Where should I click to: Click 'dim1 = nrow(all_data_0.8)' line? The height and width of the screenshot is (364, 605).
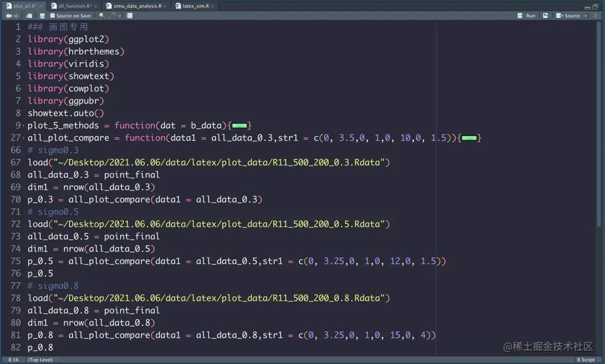point(91,323)
